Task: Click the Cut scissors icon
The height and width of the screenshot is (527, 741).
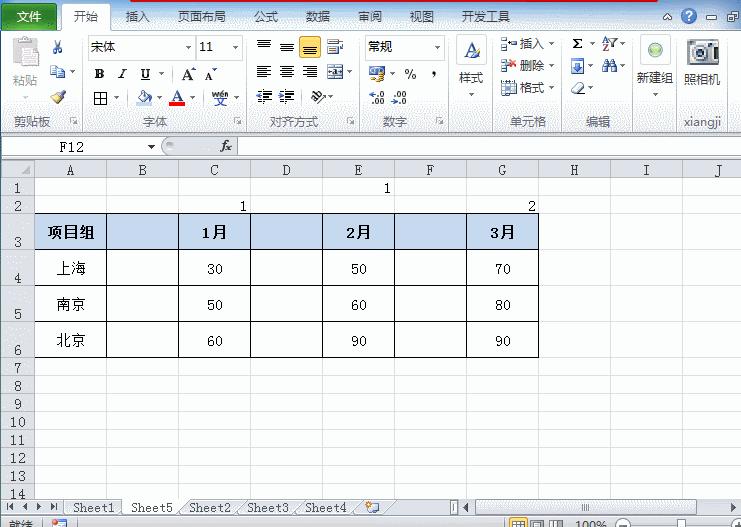Action: click(57, 47)
